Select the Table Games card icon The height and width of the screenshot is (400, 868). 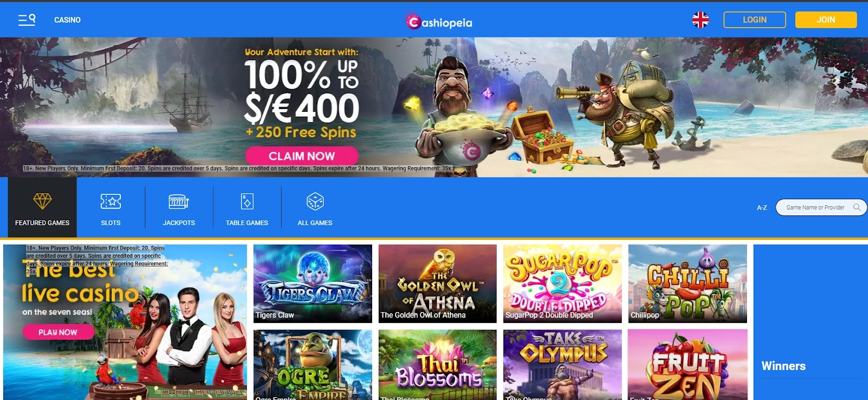point(247,201)
